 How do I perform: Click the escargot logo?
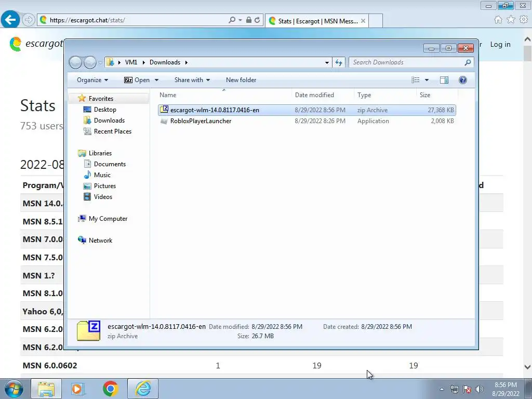(x=36, y=44)
